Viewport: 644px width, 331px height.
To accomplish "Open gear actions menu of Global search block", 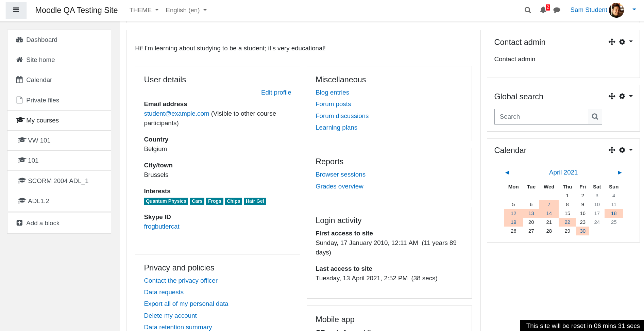I will click(626, 96).
